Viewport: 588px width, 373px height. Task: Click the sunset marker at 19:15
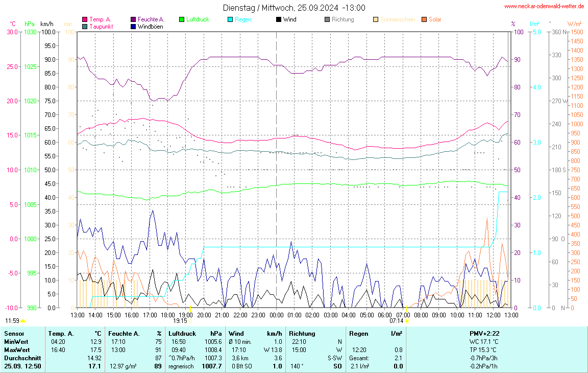(190, 321)
